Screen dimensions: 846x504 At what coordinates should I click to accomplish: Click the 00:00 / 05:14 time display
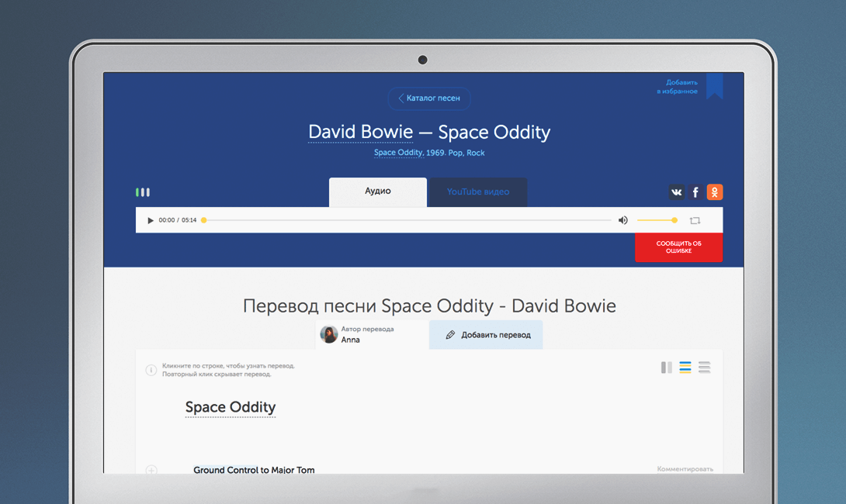coord(178,220)
